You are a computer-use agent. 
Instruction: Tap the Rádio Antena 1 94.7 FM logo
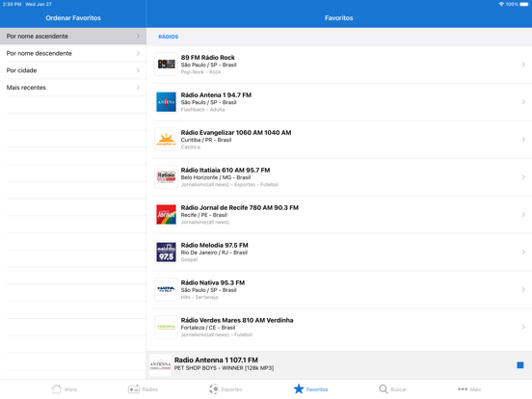(166, 102)
